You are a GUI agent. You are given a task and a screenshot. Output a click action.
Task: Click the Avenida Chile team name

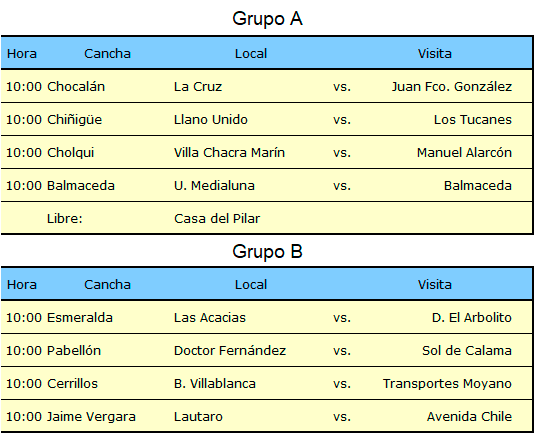point(470,417)
